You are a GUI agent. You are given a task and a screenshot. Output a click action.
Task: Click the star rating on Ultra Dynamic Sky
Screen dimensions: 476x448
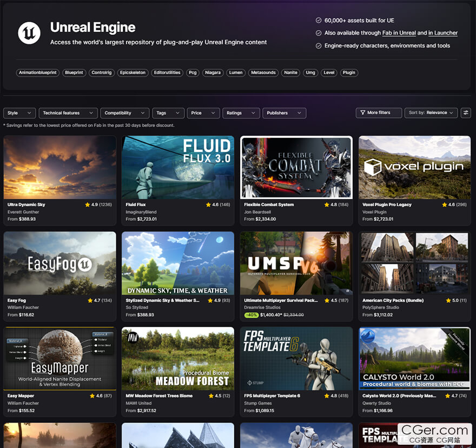tap(88, 205)
